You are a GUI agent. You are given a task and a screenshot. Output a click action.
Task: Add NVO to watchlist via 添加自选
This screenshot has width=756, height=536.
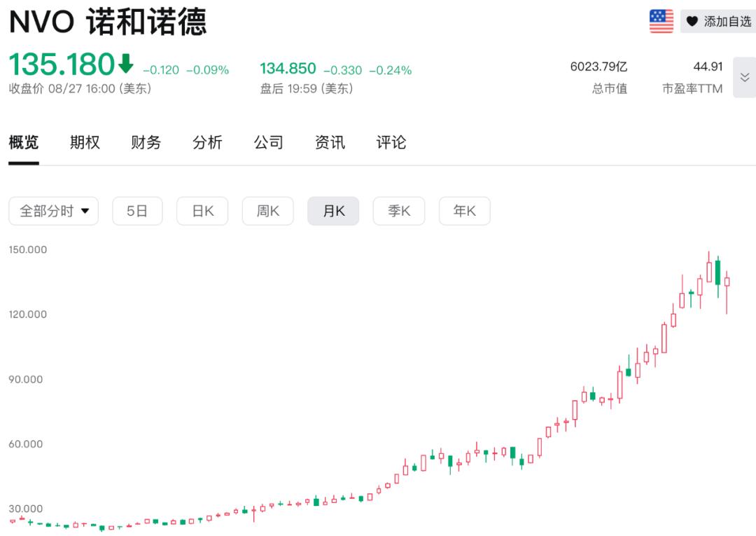(x=718, y=21)
